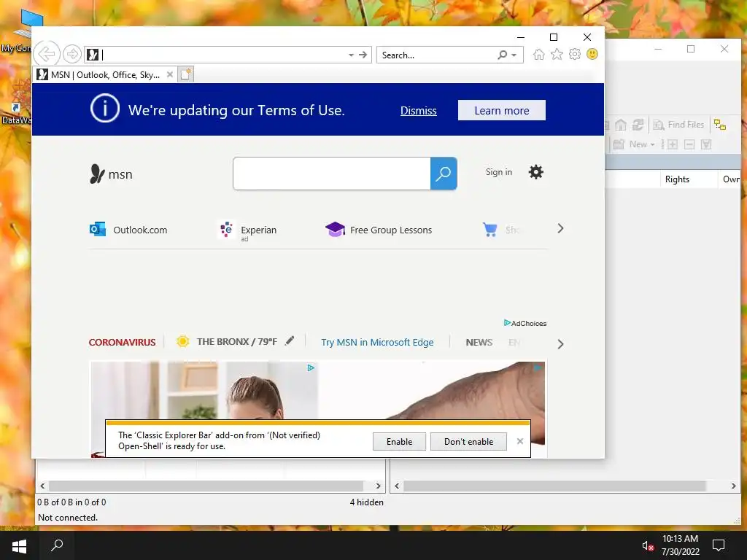Click the MSN butterfly logo
This screenshot has width=747, height=560.
(x=97, y=174)
